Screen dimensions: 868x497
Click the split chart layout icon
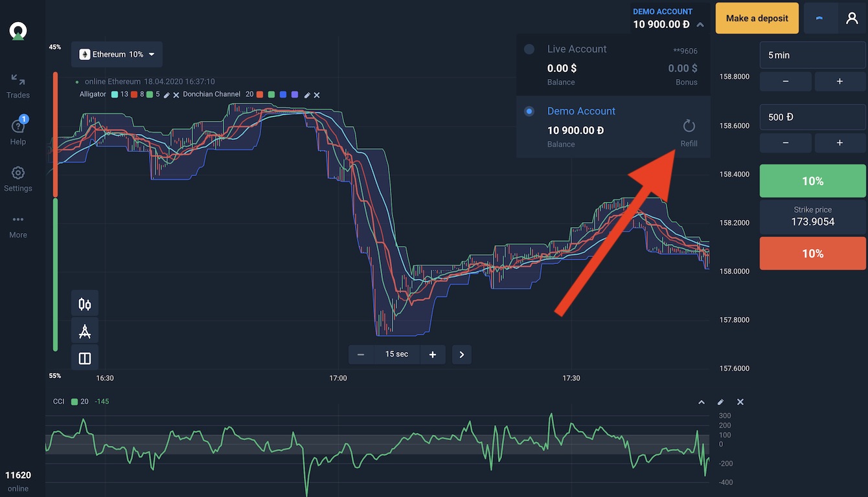click(x=85, y=359)
